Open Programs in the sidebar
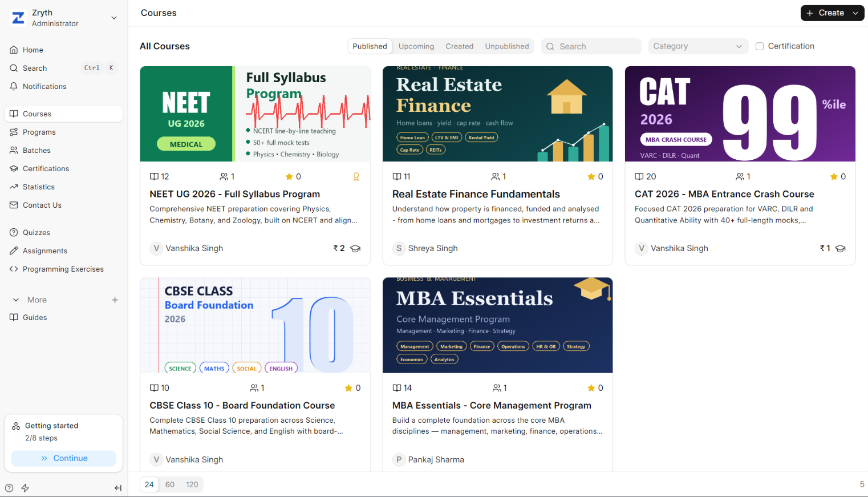The width and height of the screenshot is (868, 497). (x=64, y=132)
